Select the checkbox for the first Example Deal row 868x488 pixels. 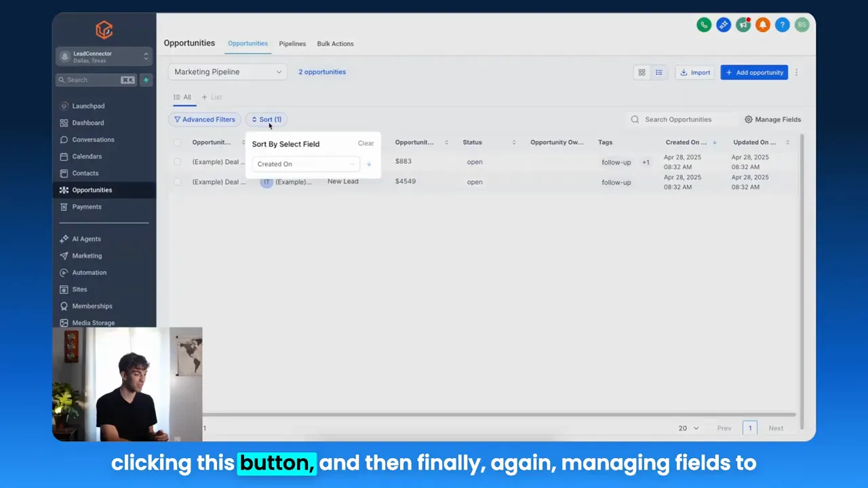tap(177, 161)
